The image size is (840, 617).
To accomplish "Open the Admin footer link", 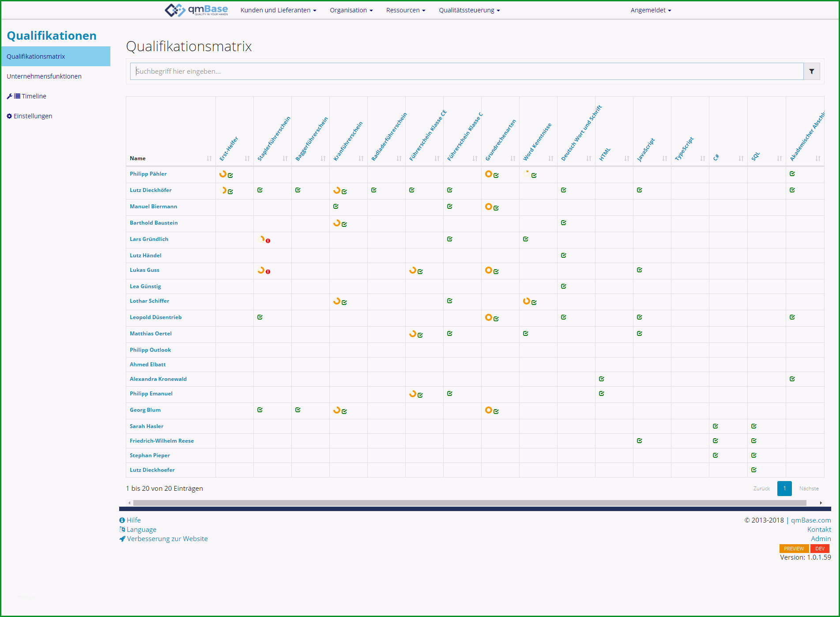I will pos(821,539).
